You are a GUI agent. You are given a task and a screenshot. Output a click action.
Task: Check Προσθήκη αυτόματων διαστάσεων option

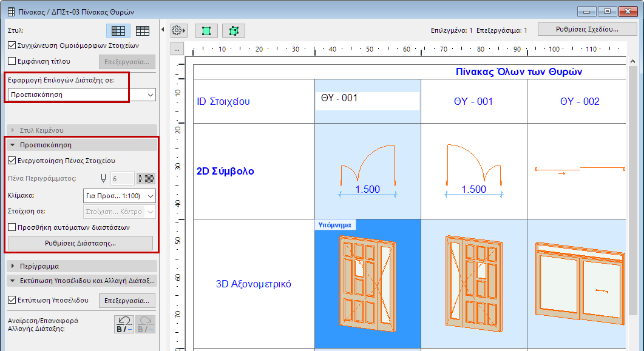(12, 227)
